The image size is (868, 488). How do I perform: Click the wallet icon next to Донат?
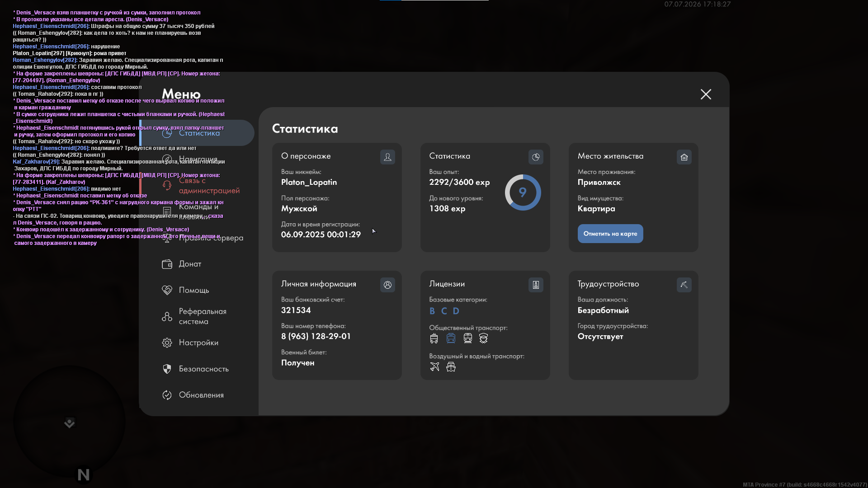[x=167, y=264]
